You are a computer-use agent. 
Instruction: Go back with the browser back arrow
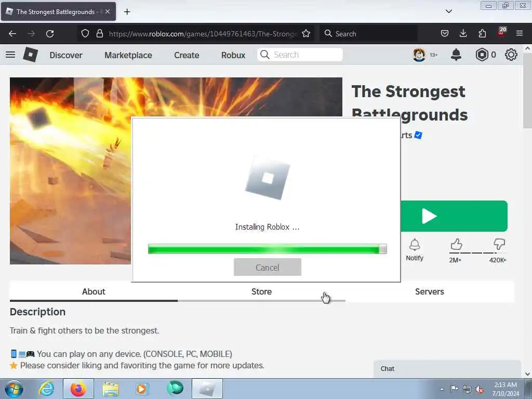12,34
